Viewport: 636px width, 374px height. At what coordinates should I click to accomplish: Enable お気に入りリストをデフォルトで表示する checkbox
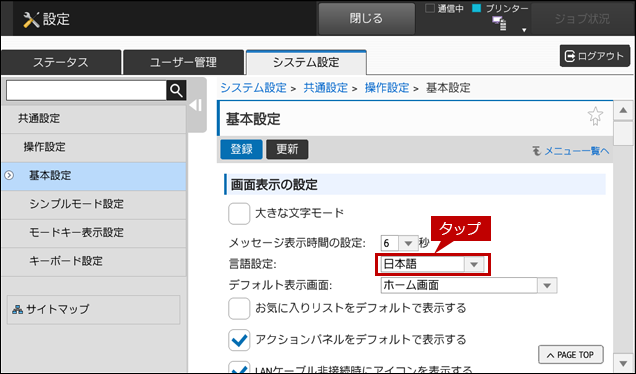239,308
